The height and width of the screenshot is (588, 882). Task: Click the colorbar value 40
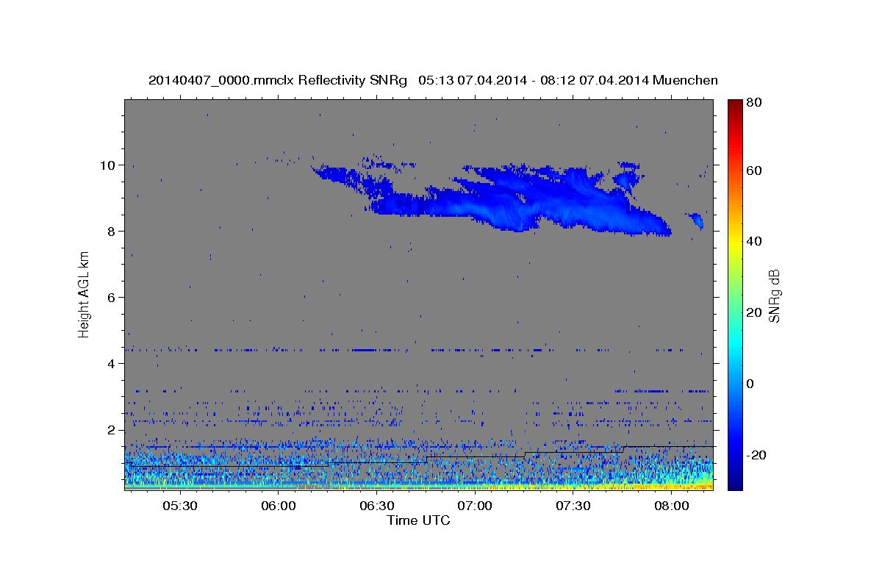click(x=753, y=241)
